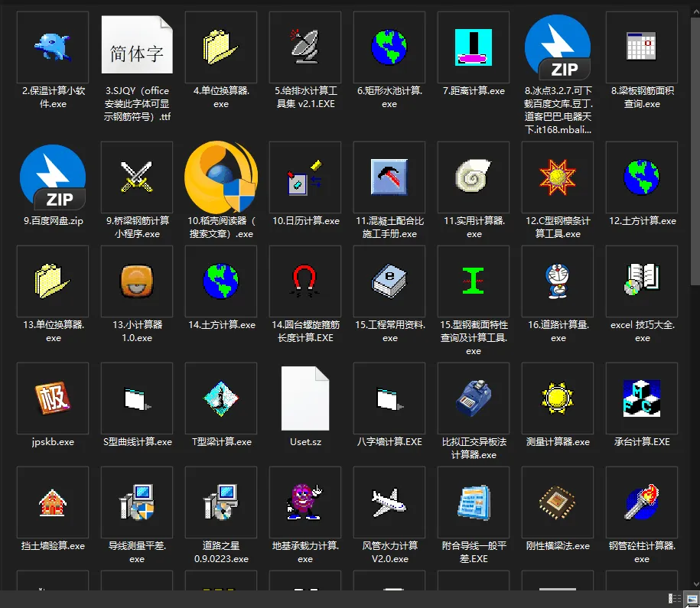
Task: Click the file name 测量计算器.exe
Action: pos(558,442)
